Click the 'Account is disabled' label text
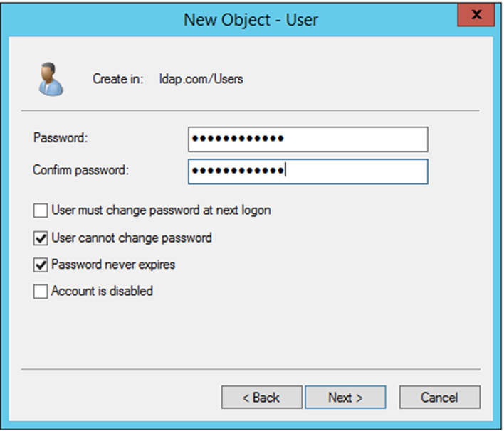 (102, 292)
